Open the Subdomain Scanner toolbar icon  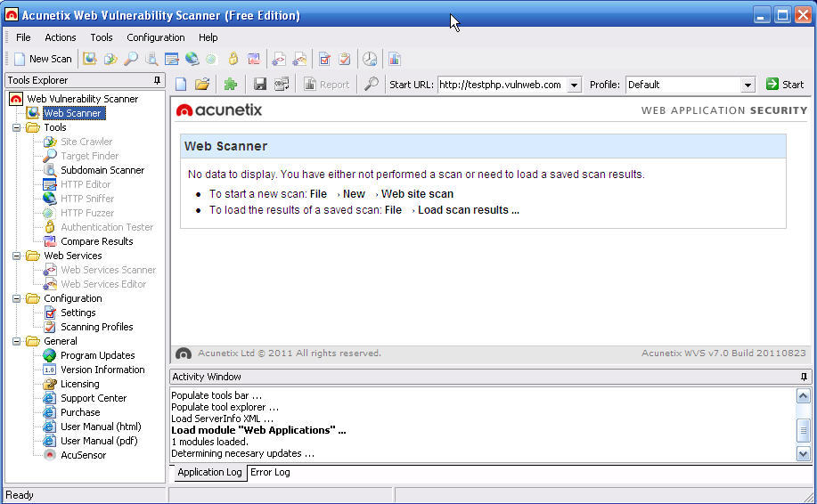click(x=151, y=59)
